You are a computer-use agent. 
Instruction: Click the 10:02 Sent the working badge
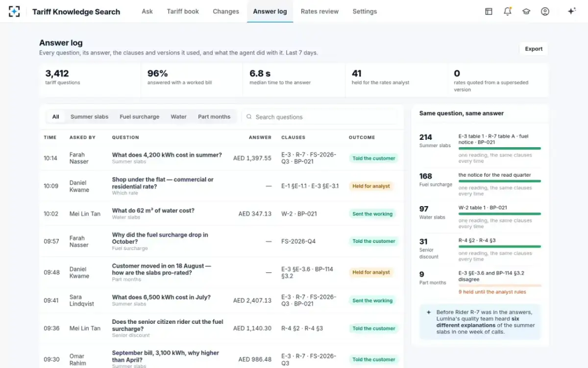(x=372, y=214)
